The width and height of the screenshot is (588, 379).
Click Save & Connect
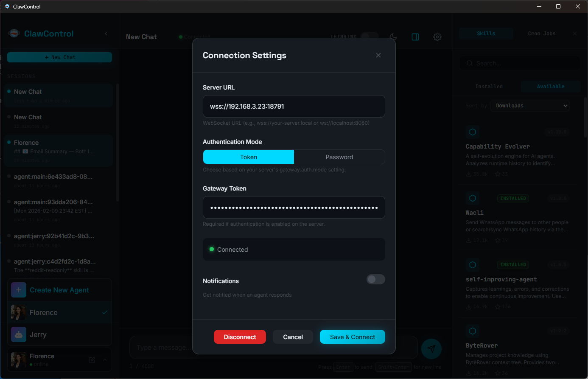(352, 337)
